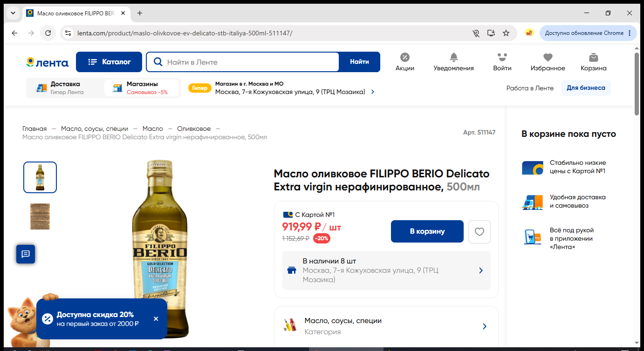The image size is (644, 351).
Task: Click the delivery truck icon in sidebar
Action: coord(532,202)
